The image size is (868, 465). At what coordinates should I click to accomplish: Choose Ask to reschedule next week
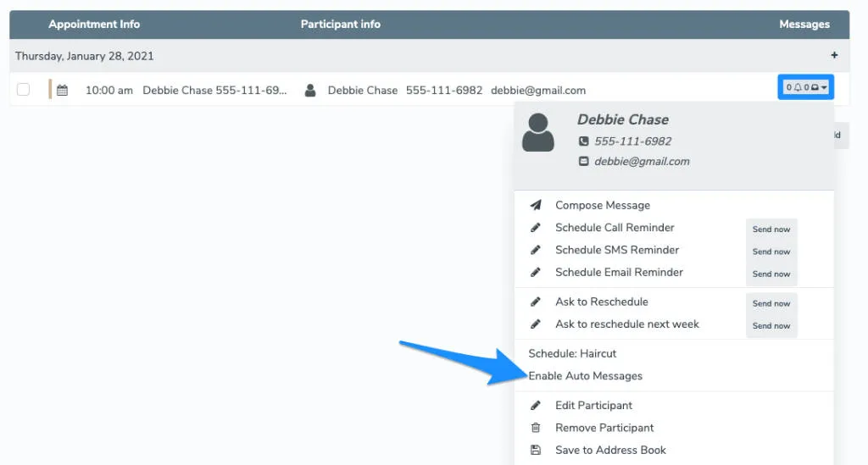click(627, 324)
